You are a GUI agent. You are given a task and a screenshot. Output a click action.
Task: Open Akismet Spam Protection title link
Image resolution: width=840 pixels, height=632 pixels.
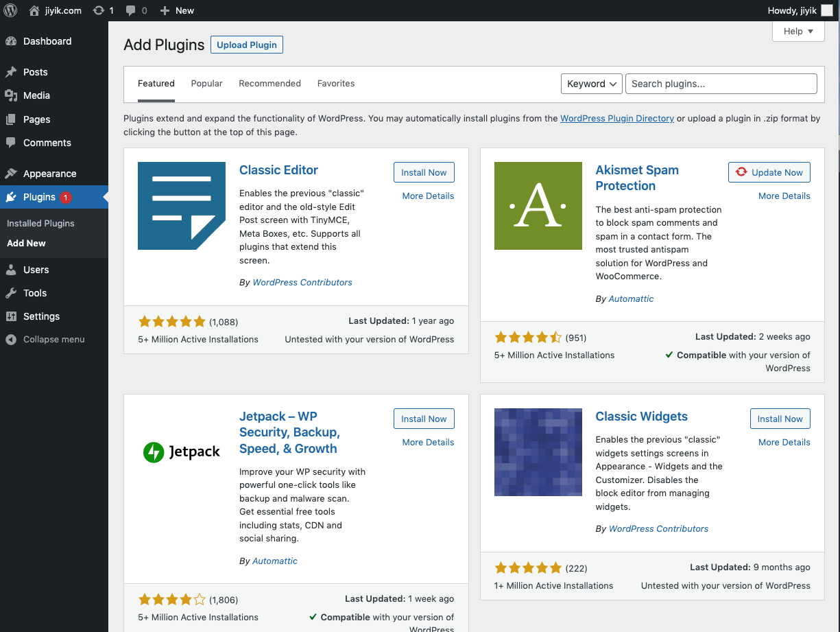tap(638, 178)
